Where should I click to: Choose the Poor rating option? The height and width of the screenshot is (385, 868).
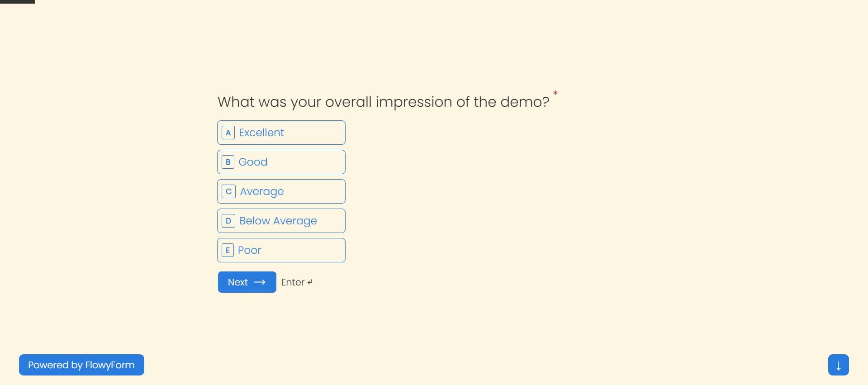tap(281, 250)
